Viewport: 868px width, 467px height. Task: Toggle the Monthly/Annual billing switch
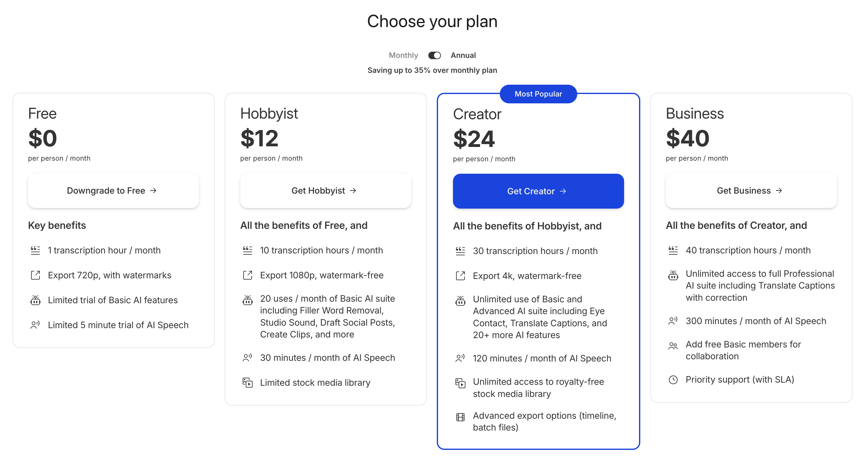(x=434, y=55)
